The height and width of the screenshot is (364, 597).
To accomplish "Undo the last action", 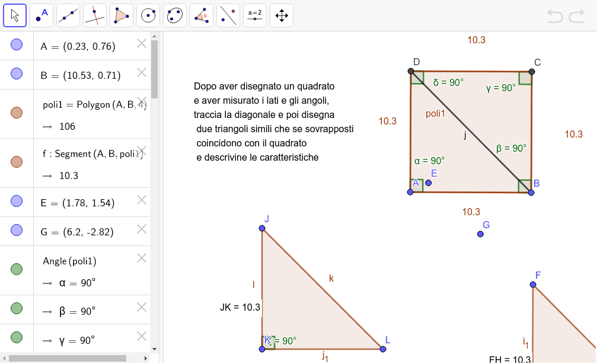I will [555, 16].
